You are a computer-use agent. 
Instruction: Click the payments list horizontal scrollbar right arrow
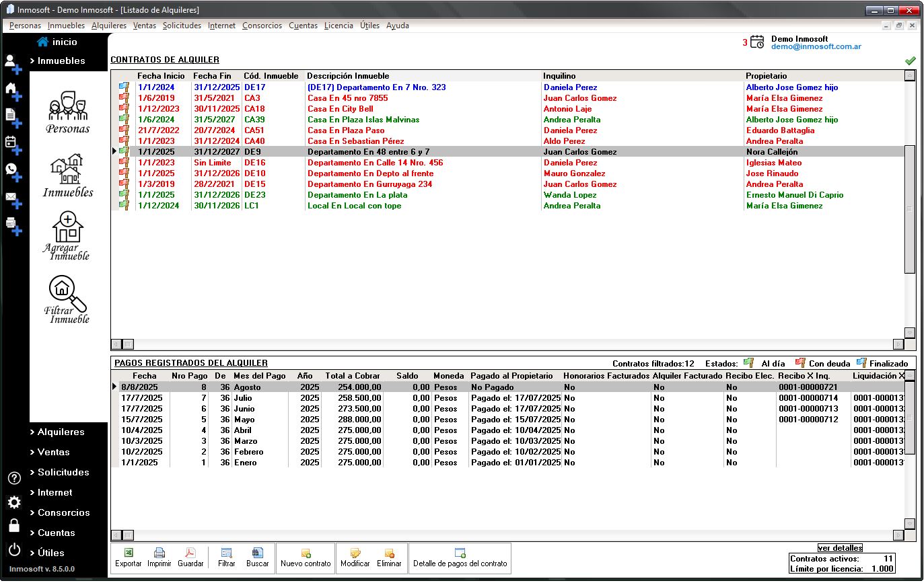click(x=898, y=535)
